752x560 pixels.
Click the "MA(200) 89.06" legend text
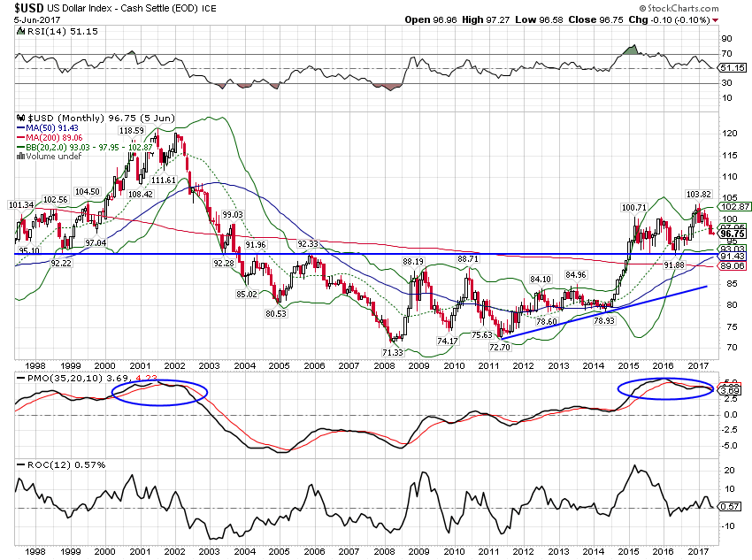click(x=54, y=138)
